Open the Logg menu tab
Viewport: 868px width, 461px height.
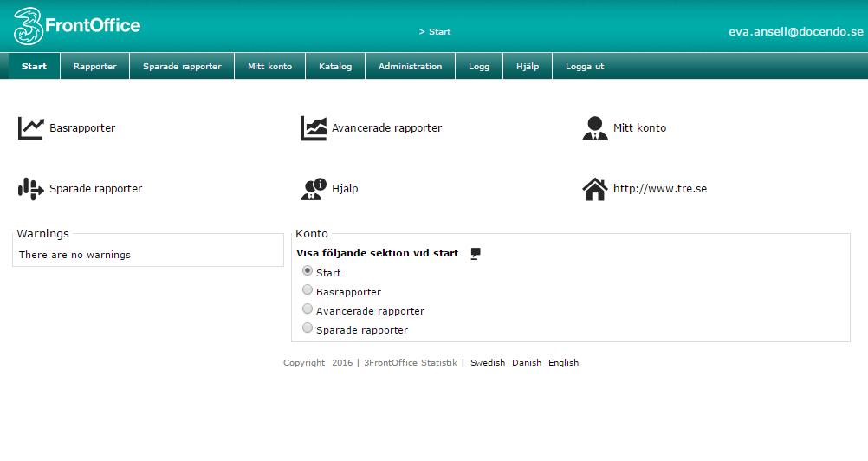coord(479,66)
